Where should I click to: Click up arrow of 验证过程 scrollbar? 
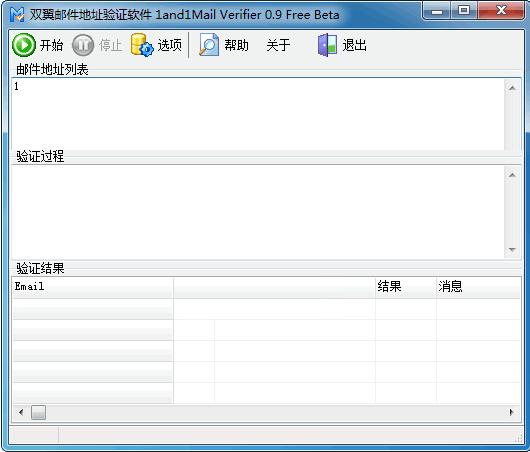point(512,175)
